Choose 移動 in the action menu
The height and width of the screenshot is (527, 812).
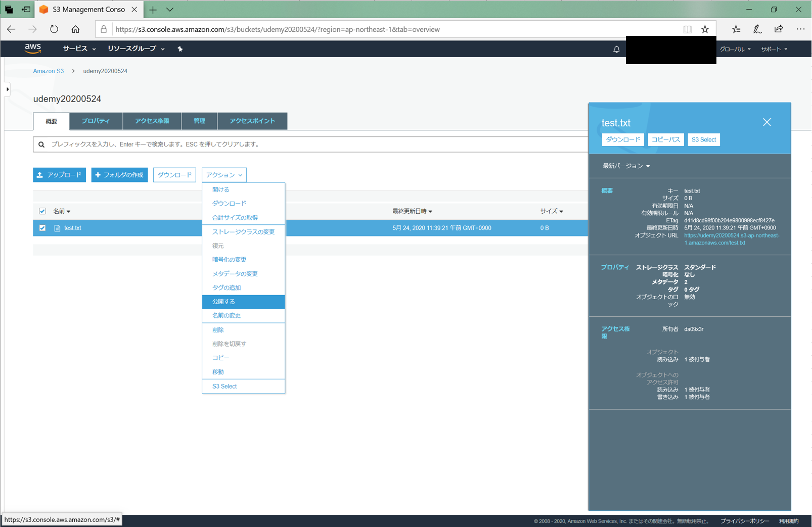click(x=243, y=372)
